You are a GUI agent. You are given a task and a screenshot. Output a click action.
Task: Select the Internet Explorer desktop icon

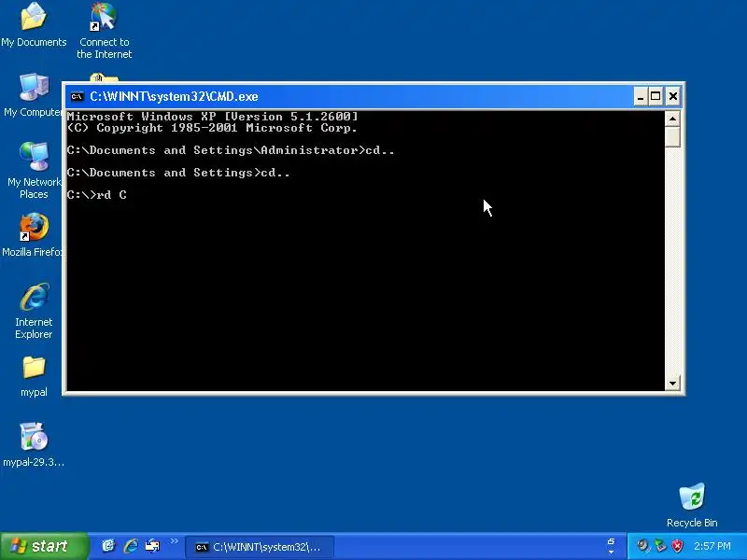[x=34, y=311]
